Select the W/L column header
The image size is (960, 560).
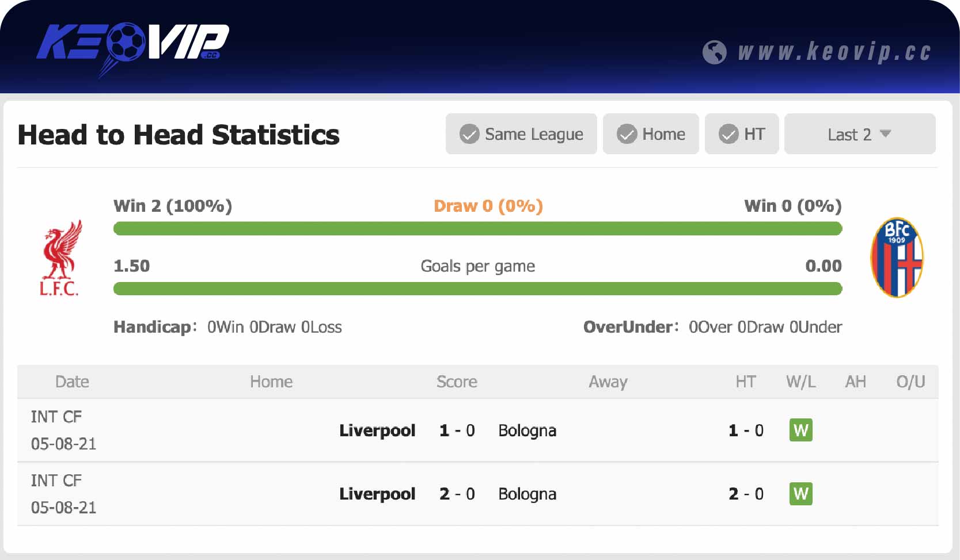[x=801, y=382]
